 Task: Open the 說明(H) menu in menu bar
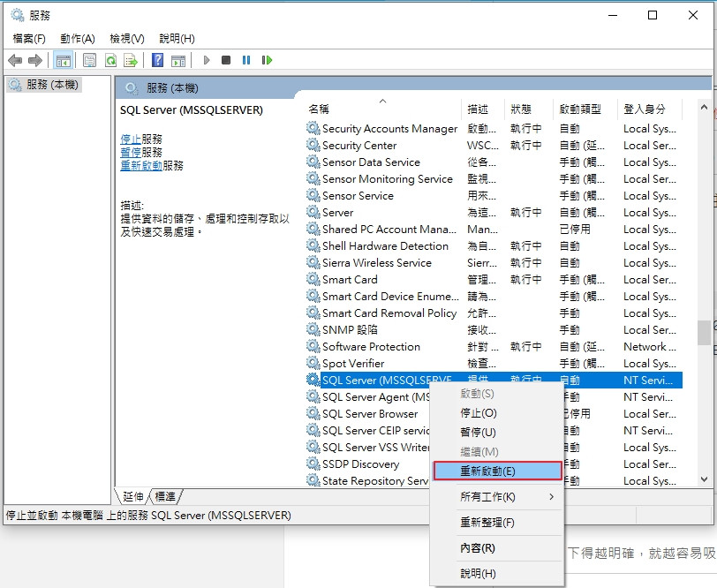click(177, 39)
